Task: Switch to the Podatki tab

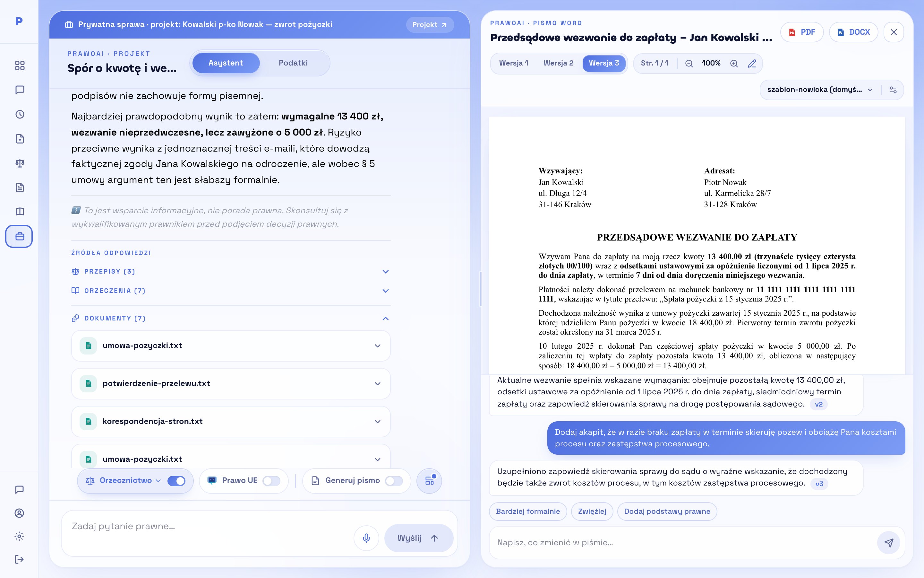Action: [293, 63]
